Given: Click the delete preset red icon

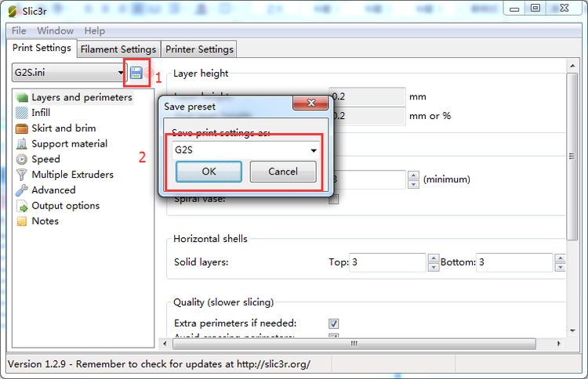Looking at the screenshot, I should coord(147,73).
